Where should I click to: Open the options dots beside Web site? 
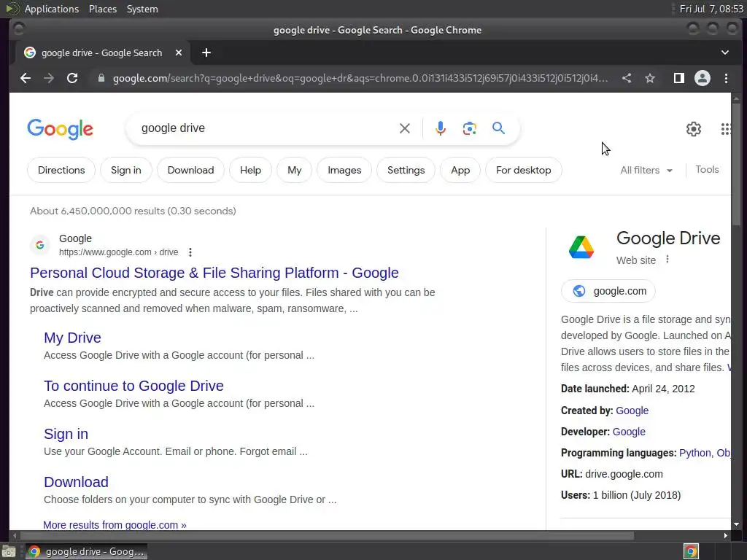tap(667, 259)
